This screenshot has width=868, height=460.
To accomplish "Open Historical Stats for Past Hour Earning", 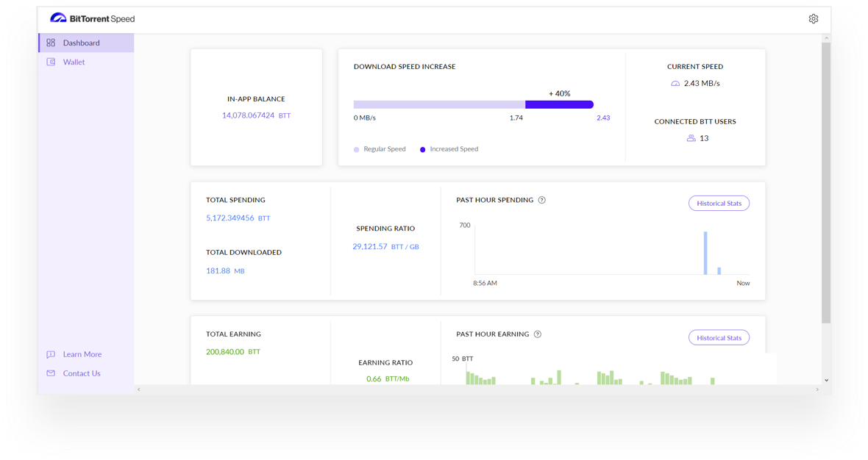I will tap(719, 337).
